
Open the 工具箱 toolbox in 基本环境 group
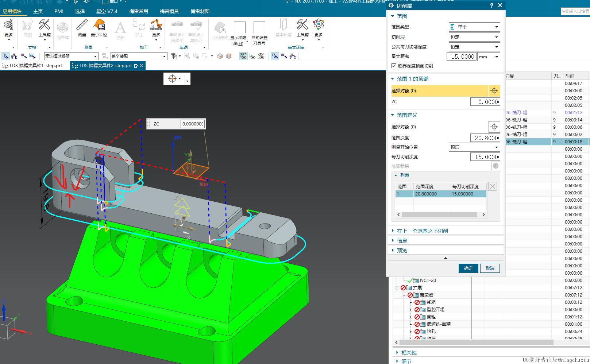point(302,28)
